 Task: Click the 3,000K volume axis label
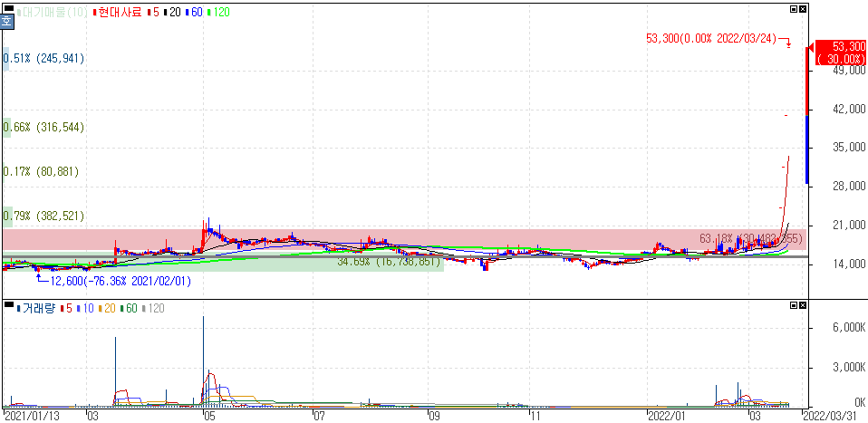(848, 367)
